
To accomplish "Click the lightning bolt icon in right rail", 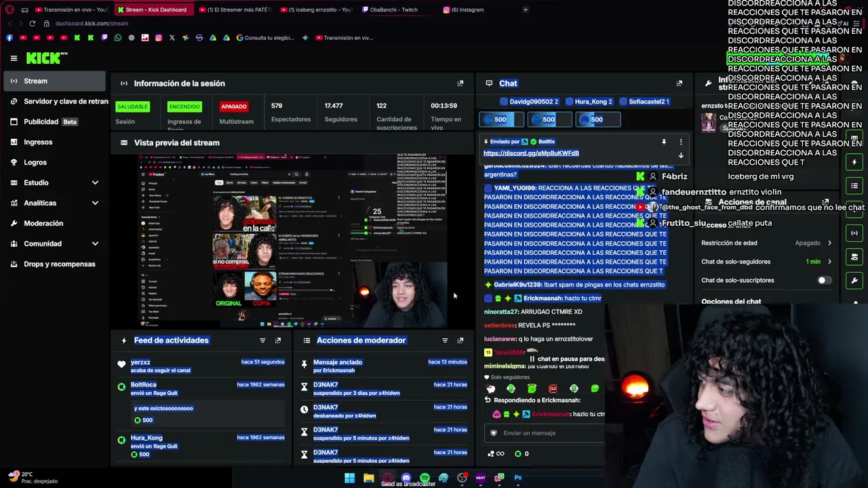I will pyautogui.click(x=854, y=162).
